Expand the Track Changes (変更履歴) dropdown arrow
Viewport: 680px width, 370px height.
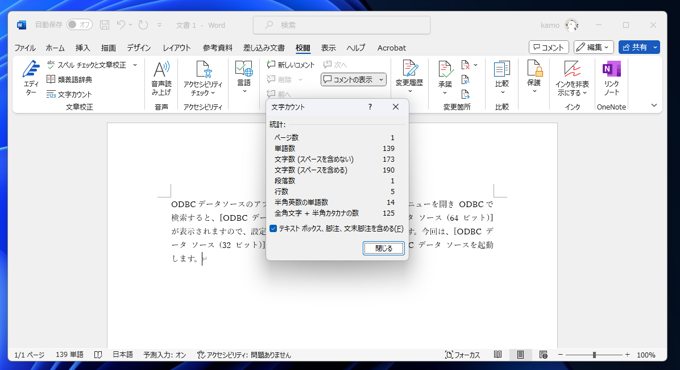[409, 92]
